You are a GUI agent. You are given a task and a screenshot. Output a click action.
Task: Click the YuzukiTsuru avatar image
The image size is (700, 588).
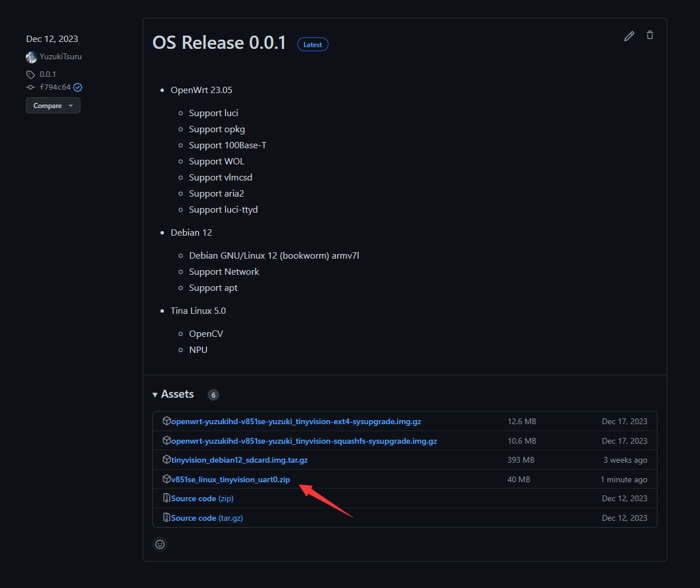point(32,57)
